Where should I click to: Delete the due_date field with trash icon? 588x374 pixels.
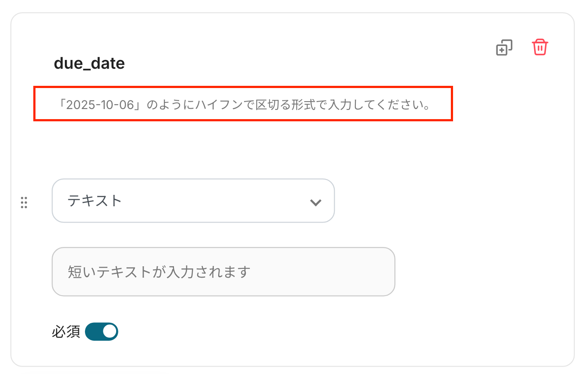point(540,47)
